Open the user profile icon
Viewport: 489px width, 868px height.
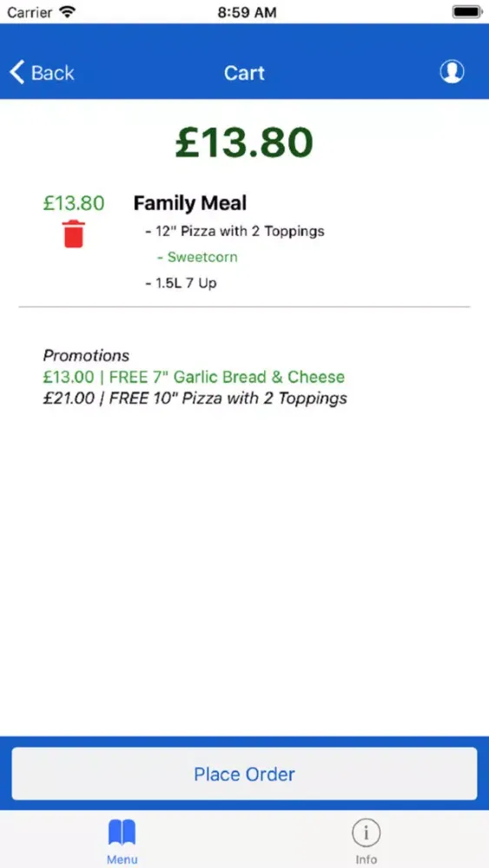[x=452, y=72]
